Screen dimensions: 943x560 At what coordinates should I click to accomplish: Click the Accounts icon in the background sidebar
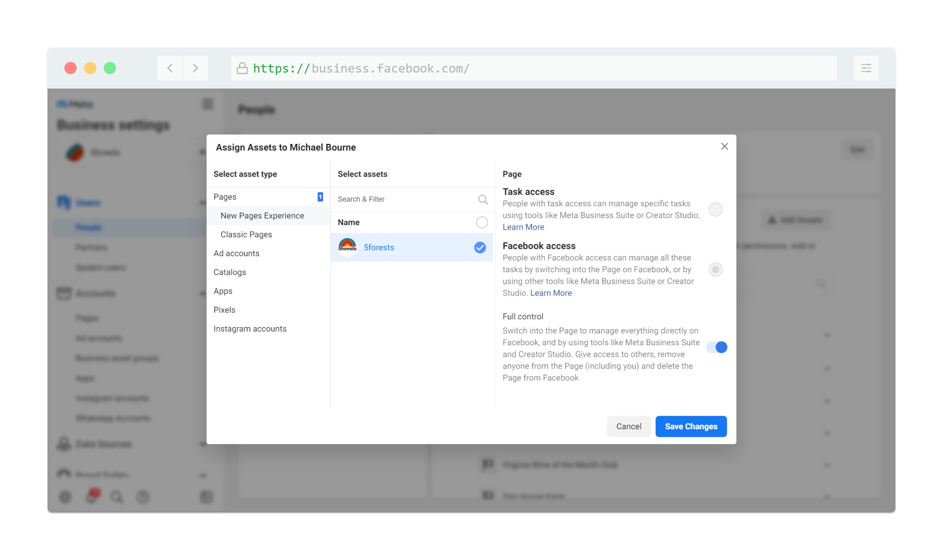click(64, 293)
